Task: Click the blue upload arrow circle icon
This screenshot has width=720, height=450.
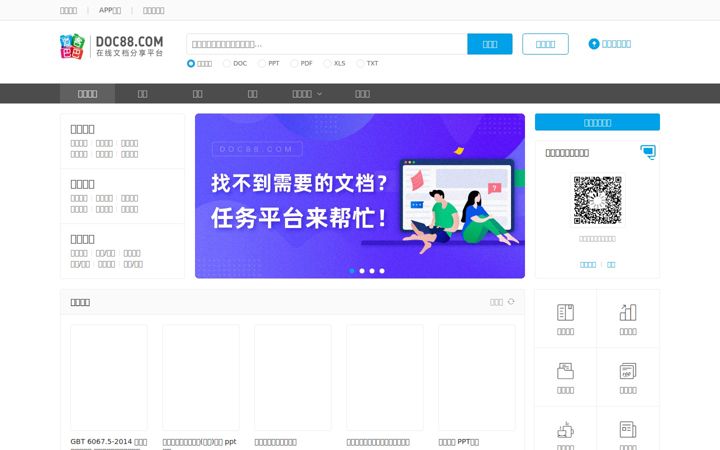Action: coord(594,44)
